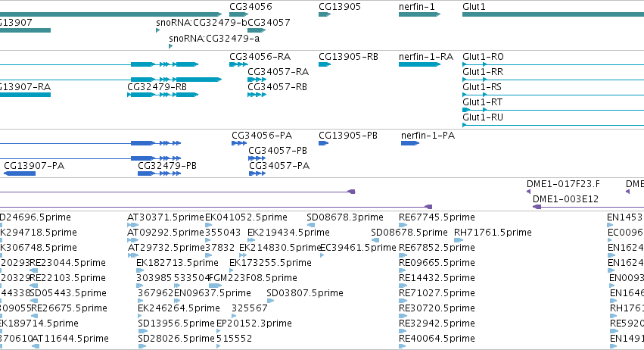Select the CG32479-PB protein label
Viewport: 644px width, 350px height.
click(167, 166)
